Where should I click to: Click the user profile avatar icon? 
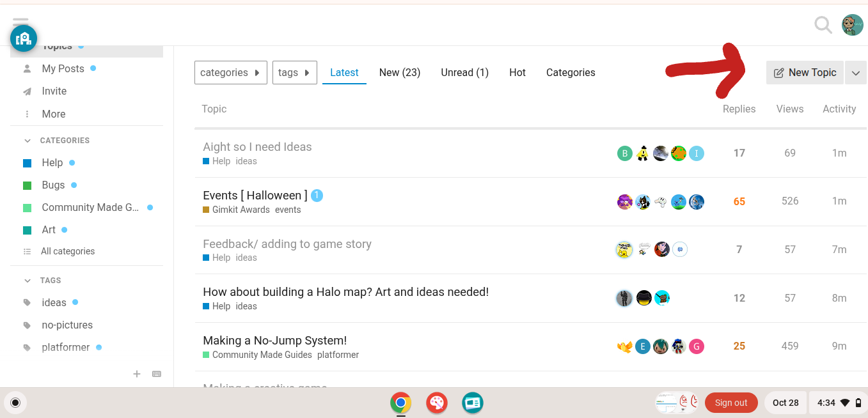(852, 25)
